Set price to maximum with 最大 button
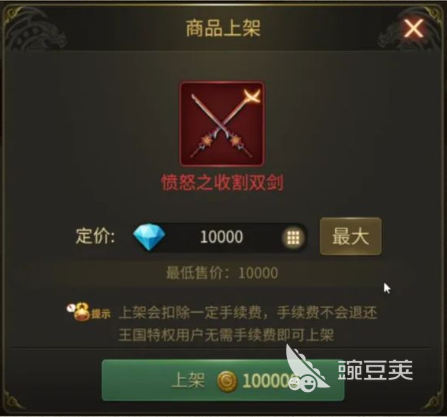This screenshot has width=447, height=417. click(350, 236)
